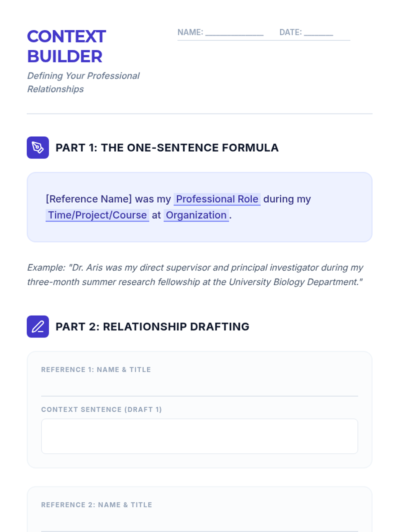Click the subtitle Defining Your Professional Relationships
This screenshot has height=532, width=399.
(83, 82)
